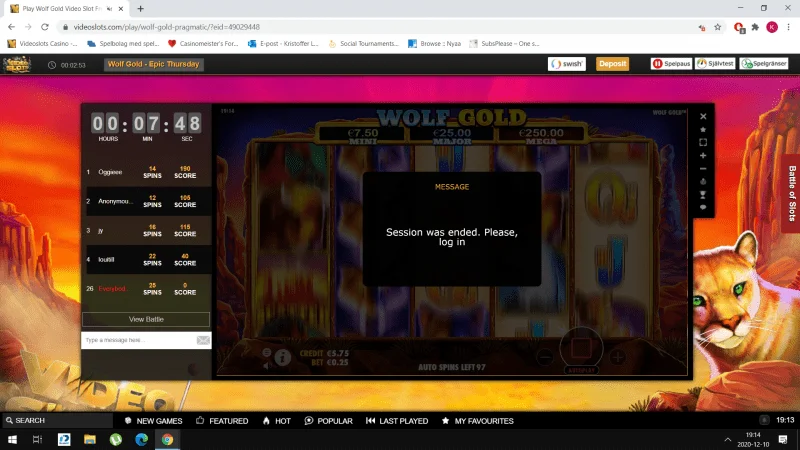Image resolution: width=800 pixels, height=450 pixels.
Task: Open Spelpaus button in header
Action: pos(671,64)
